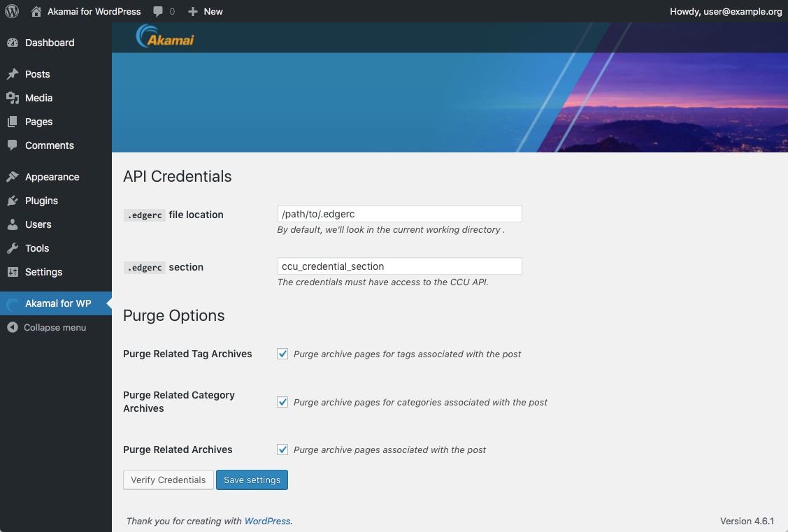Screen dimensions: 788x532
Task: Click the plus icon for New
Action: [192, 11]
